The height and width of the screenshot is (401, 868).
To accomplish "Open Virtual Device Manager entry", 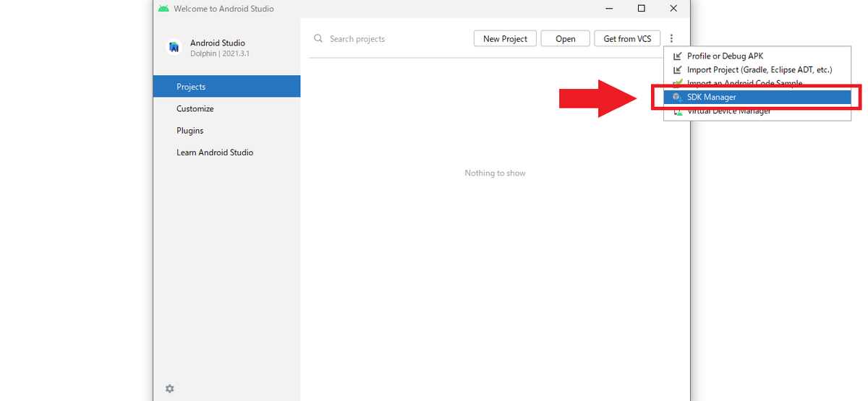I will [x=757, y=111].
